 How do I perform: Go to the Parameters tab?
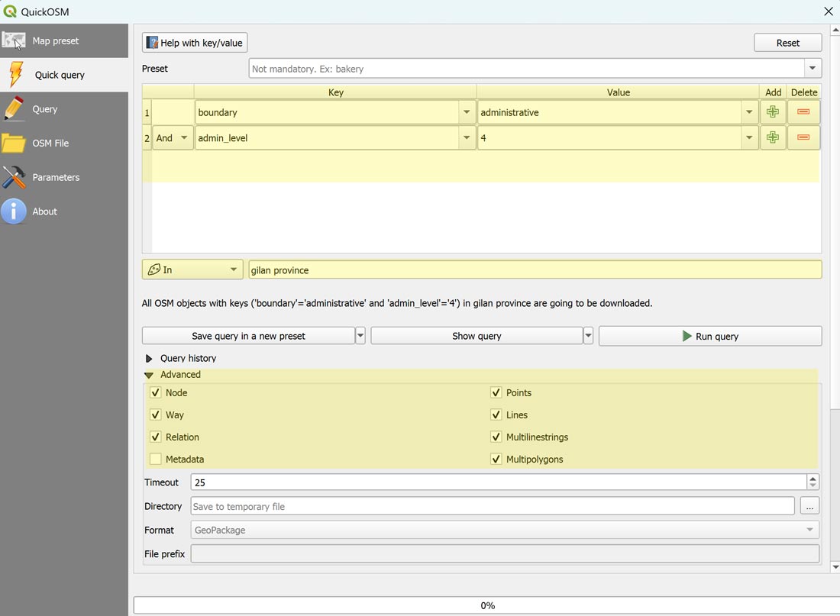(63, 177)
